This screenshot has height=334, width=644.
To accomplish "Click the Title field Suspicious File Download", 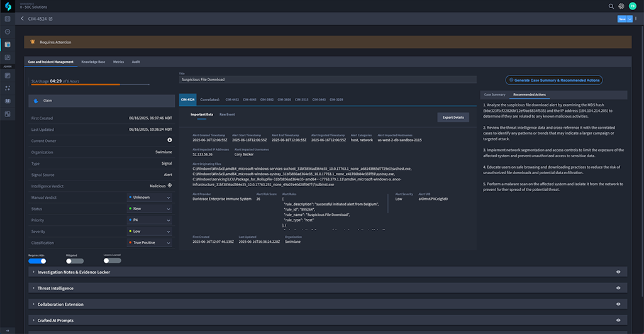I will 328,79.
